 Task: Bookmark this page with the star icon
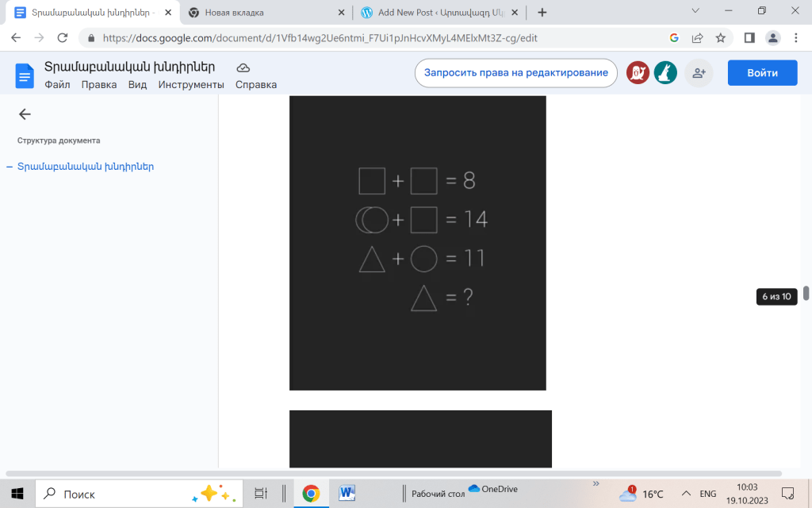[x=720, y=38]
